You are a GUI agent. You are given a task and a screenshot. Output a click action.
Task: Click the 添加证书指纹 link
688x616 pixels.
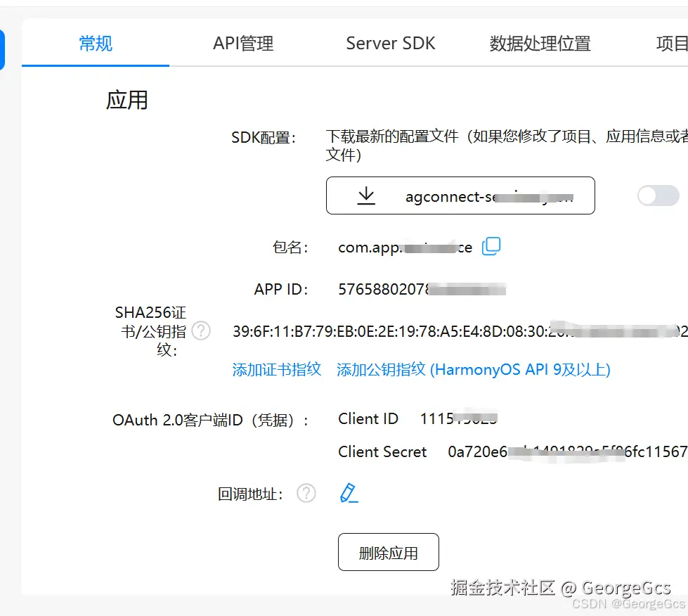(x=276, y=369)
